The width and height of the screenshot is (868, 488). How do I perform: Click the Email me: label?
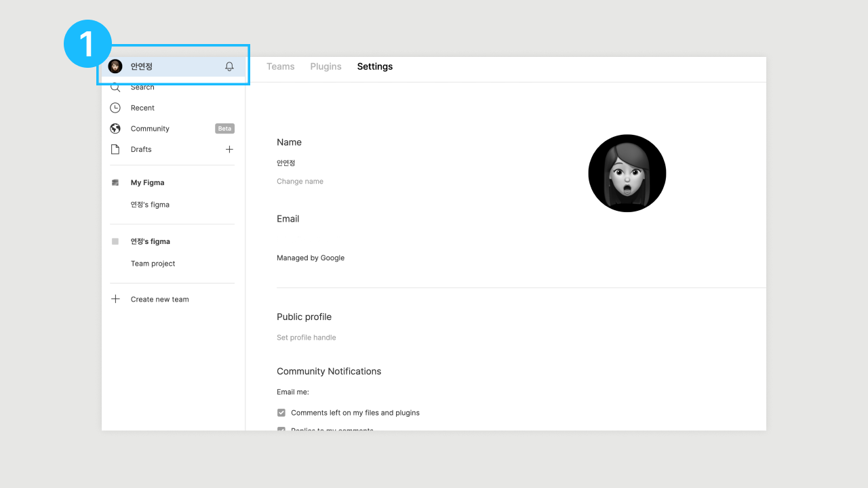pyautogui.click(x=293, y=392)
